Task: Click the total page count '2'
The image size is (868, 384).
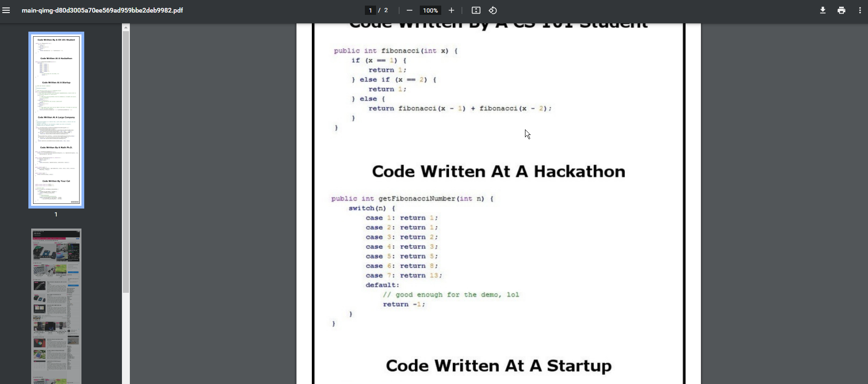Action: [x=386, y=10]
